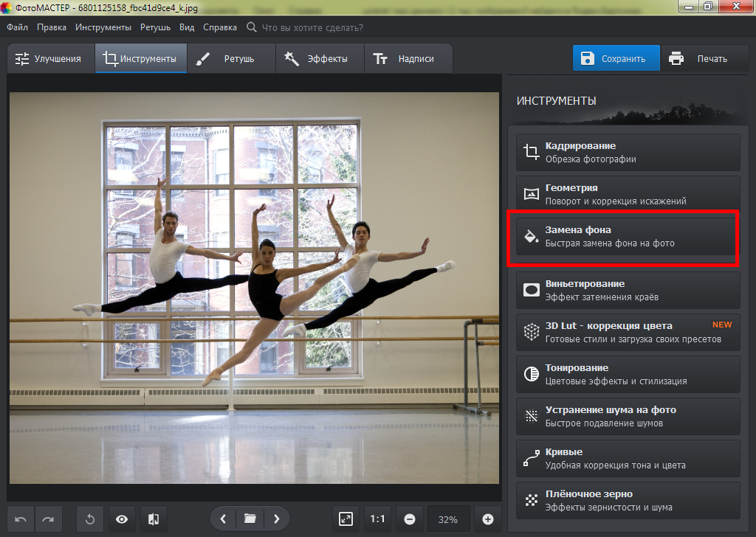The height and width of the screenshot is (537, 756).
Task: Set zoom to 1:1 scale
Action: [377, 519]
